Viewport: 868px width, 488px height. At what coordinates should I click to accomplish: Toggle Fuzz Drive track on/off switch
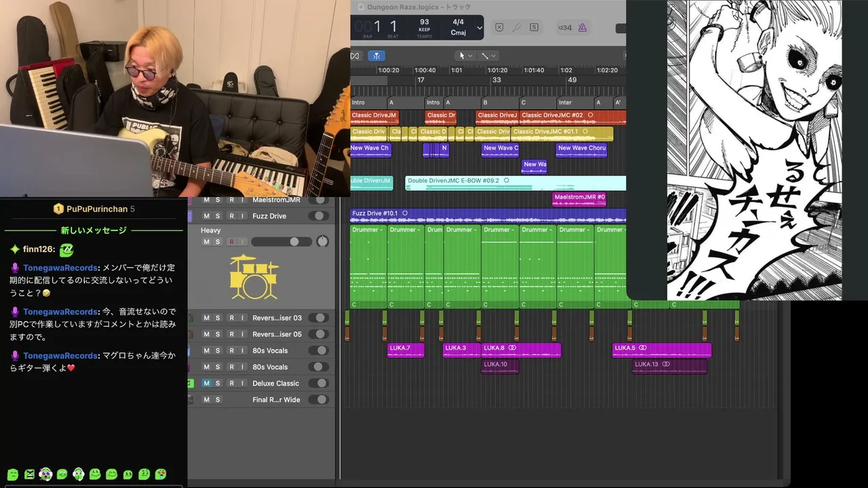tap(318, 216)
